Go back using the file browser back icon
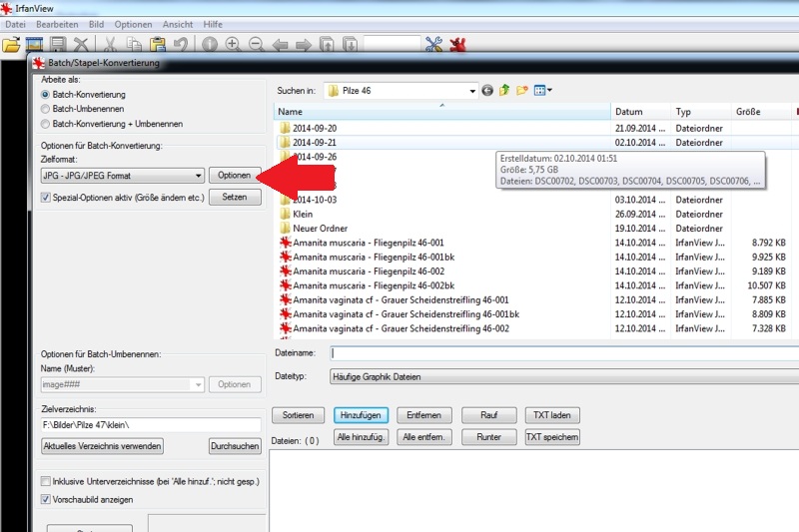The height and width of the screenshot is (532, 799). tap(487, 91)
